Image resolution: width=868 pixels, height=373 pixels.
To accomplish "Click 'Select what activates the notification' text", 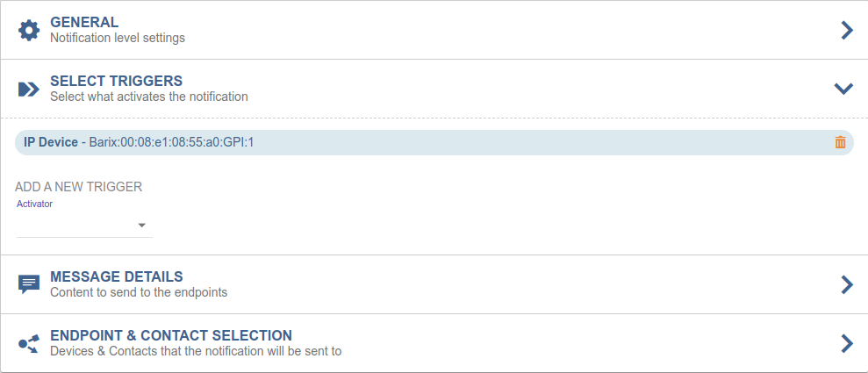I will coord(148,97).
